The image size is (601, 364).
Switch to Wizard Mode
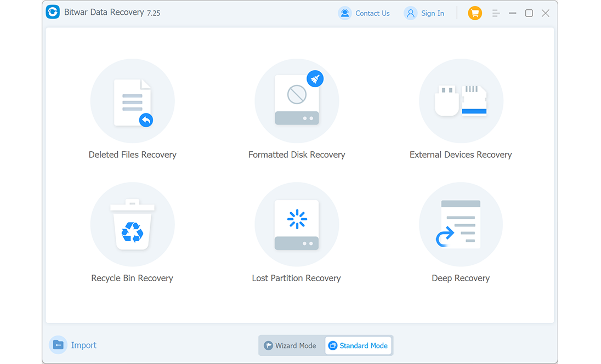pos(291,345)
